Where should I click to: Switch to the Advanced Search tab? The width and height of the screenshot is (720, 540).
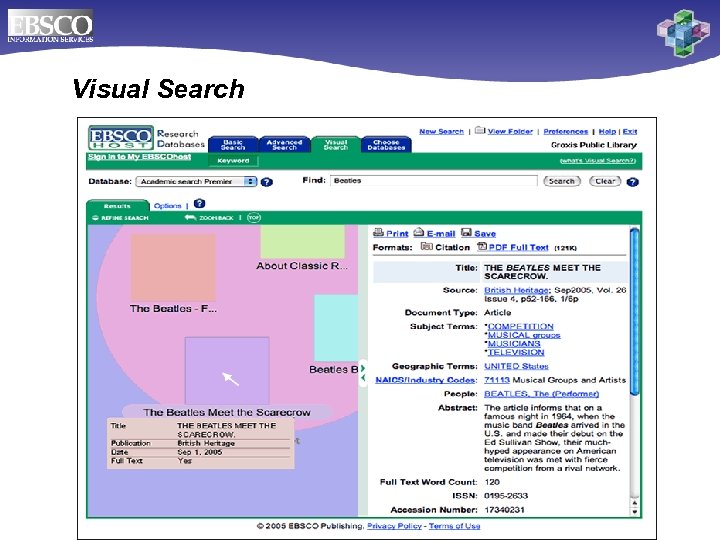point(284,145)
